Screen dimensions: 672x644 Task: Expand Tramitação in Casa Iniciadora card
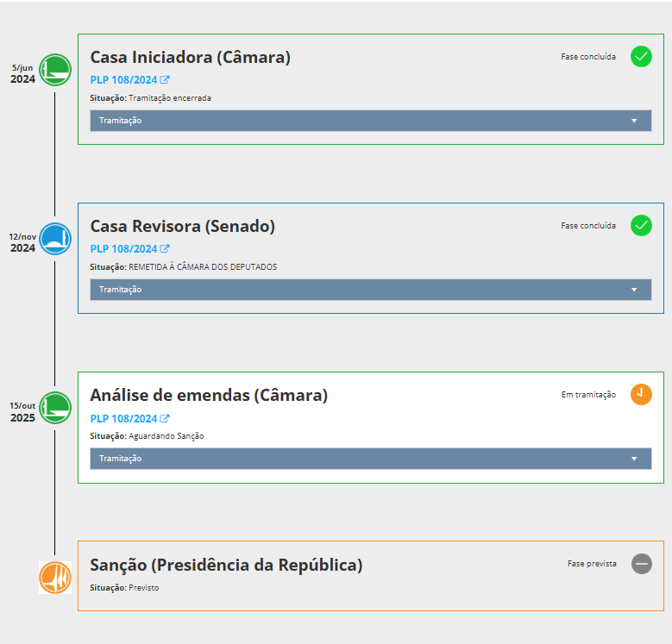pyautogui.click(x=371, y=121)
